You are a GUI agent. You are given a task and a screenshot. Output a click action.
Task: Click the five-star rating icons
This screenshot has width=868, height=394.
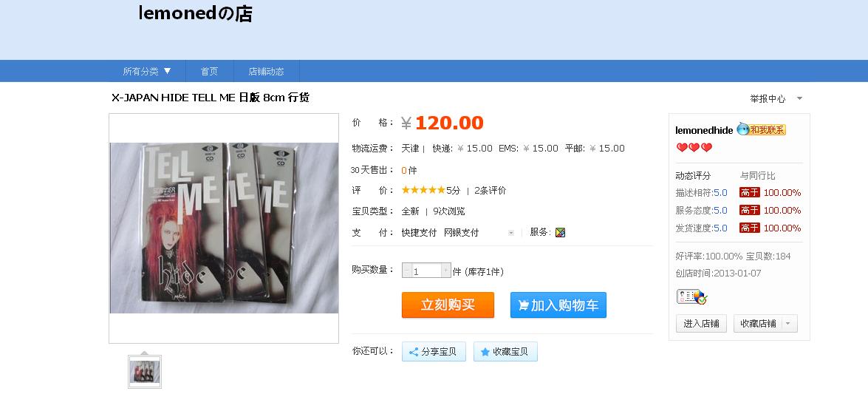[423, 190]
